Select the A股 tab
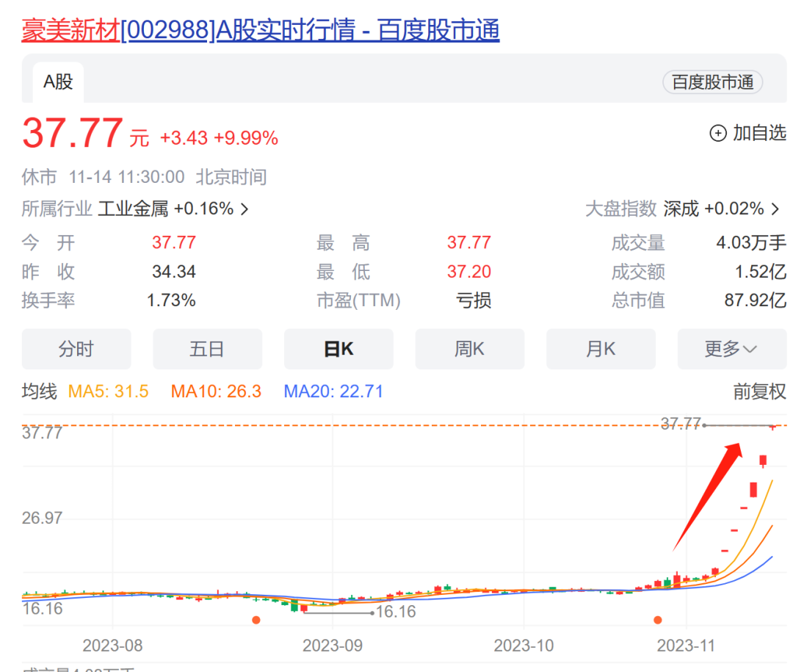The image size is (793, 672). tap(58, 82)
